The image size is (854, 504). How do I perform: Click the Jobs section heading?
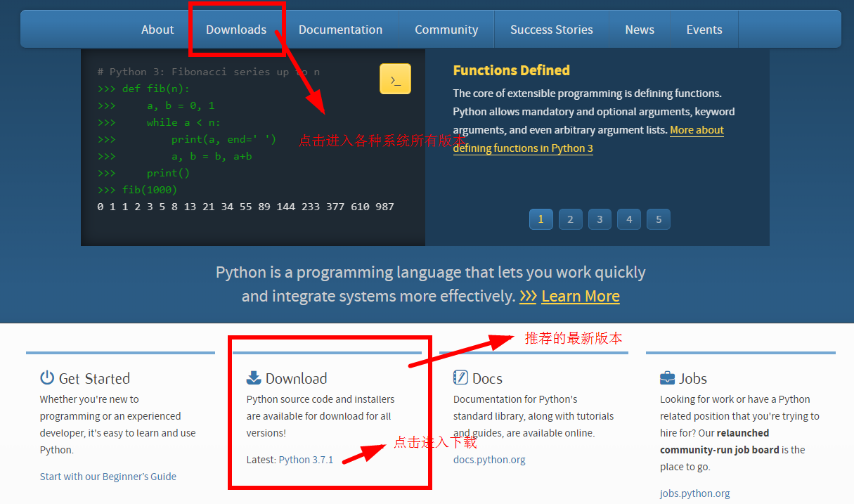pos(693,378)
